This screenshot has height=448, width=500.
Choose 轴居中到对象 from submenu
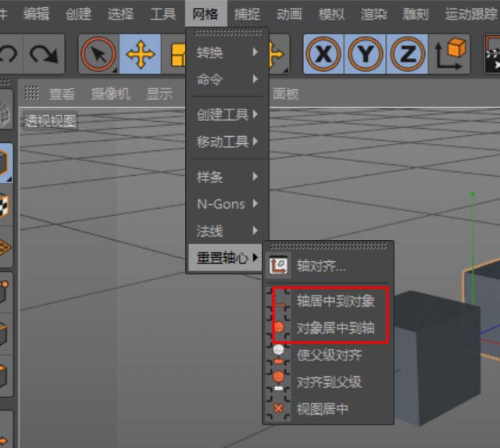click(335, 301)
